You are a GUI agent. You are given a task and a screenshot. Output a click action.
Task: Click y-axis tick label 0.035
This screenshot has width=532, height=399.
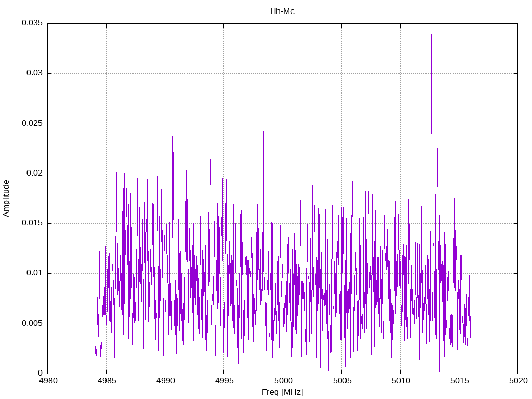(32, 23)
